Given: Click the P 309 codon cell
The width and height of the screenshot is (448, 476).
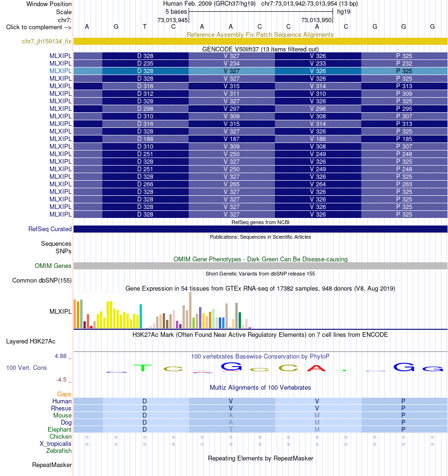Looking at the screenshot, I should (x=404, y=93).
